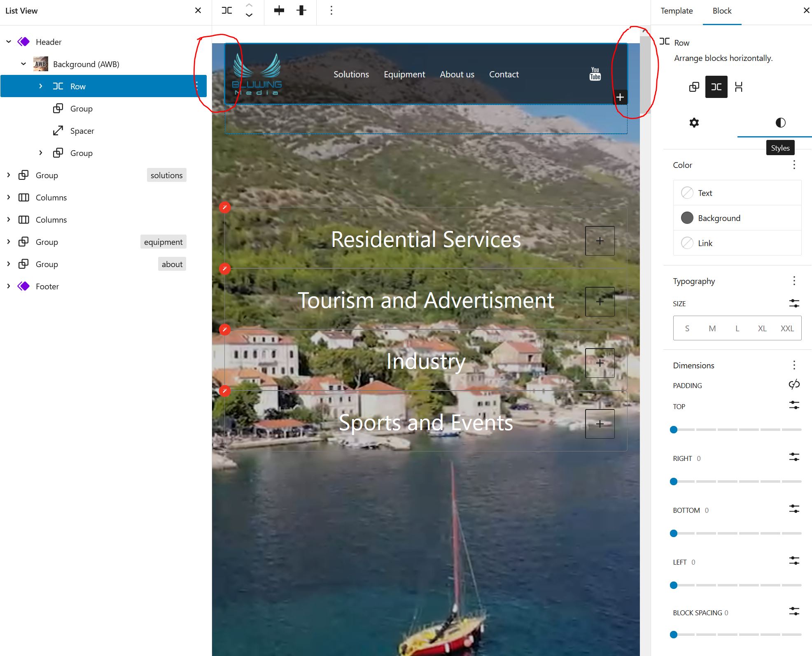Collapse the Header tree item
The image size is (812, 656).
tap(9, 42)
